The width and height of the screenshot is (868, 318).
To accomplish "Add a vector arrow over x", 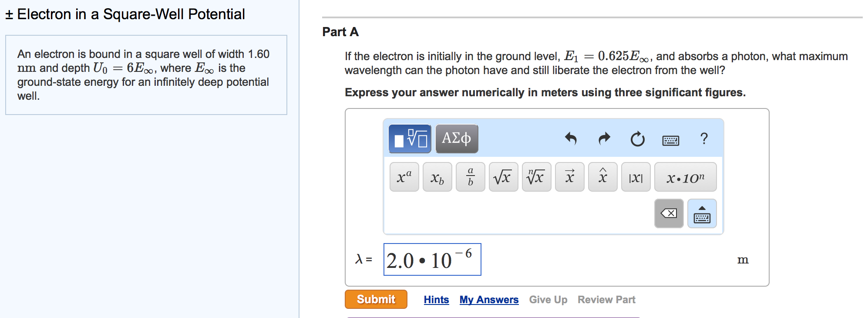I will coord(569,176).
